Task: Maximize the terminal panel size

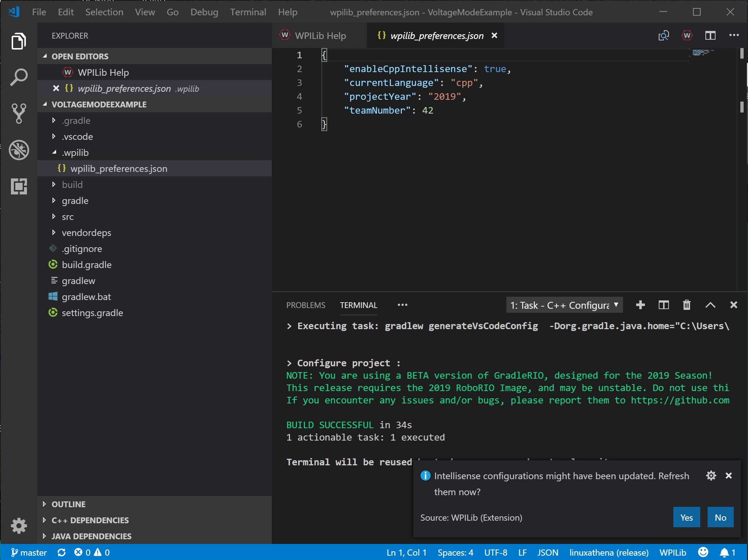Action: click(710, 305)
